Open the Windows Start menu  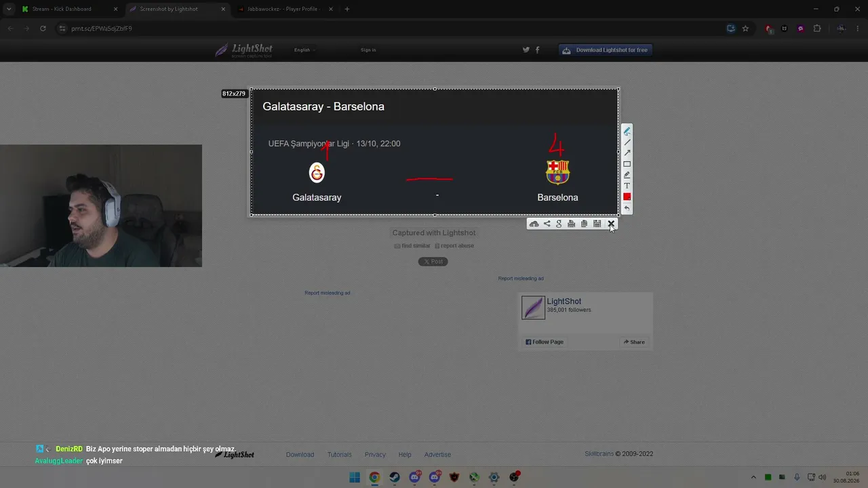(355, 477)
